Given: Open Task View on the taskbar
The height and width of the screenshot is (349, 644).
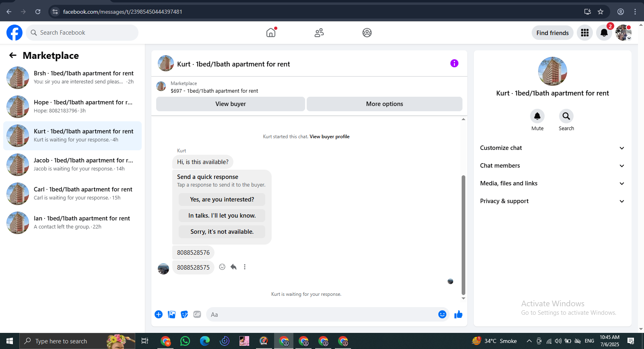Looking at the screenshot, I should 145,341.
